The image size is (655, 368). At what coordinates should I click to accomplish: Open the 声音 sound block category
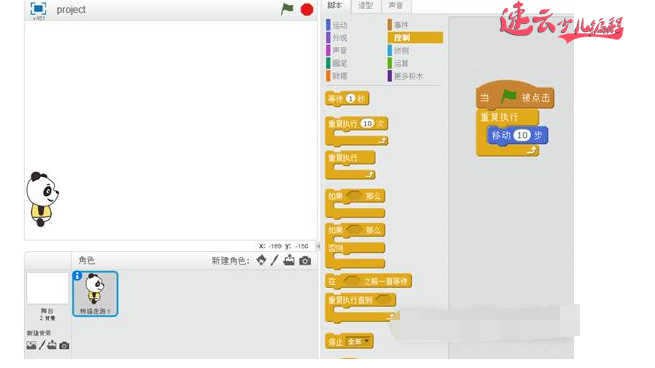338,50
